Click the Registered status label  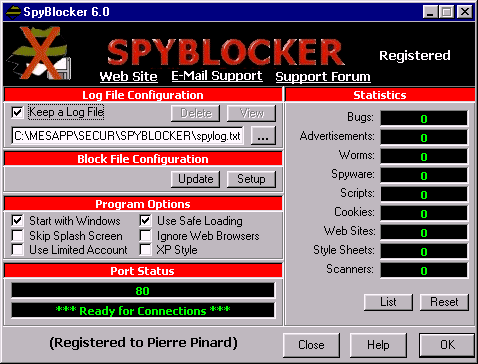pos(415,55)
